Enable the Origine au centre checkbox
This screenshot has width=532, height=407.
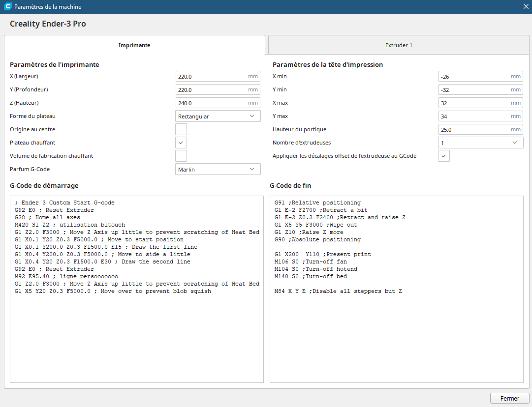[x=181, y=129]
